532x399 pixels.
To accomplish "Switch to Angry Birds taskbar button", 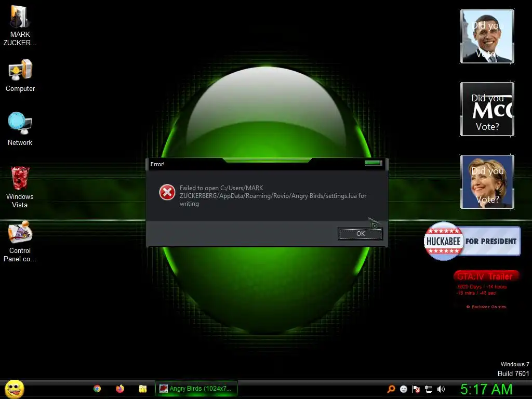I will pyautogui.click(x=196, y=389).
